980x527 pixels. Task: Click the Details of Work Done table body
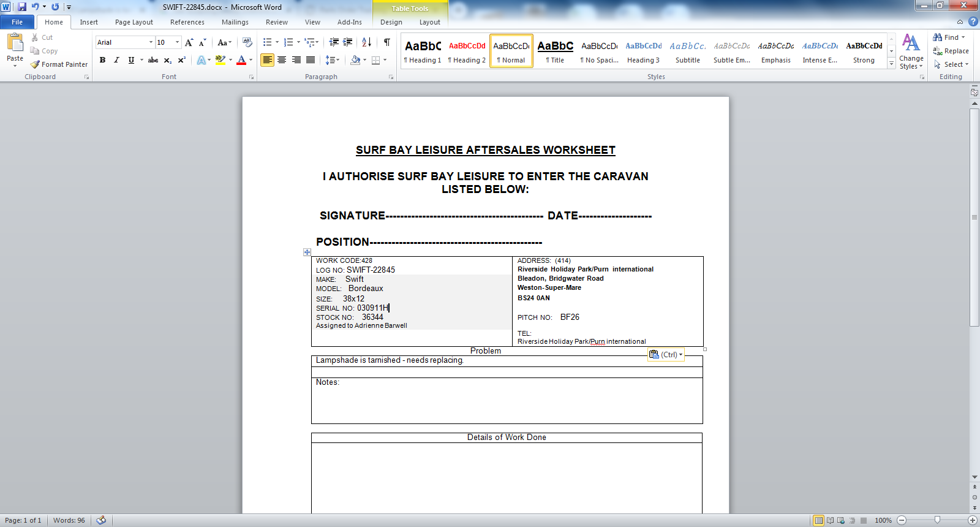tap(507, 478)
